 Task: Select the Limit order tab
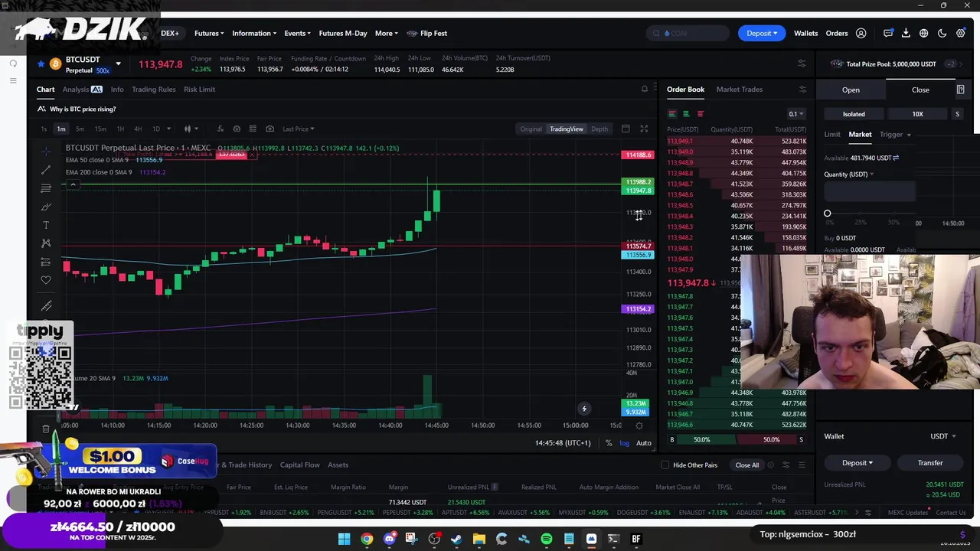tap(832, 135)
